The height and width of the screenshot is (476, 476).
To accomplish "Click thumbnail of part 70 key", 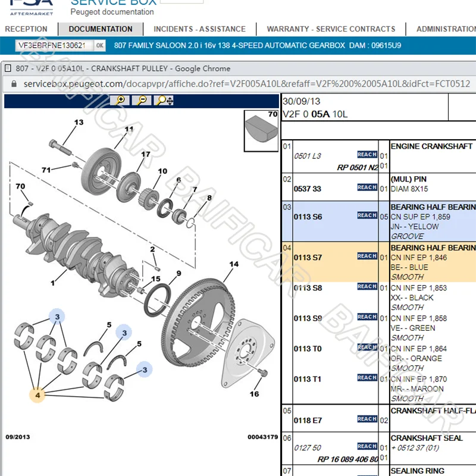I will (x=261, y=130).
